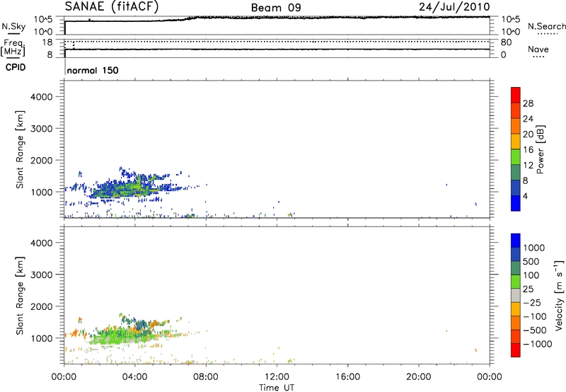This screenshot has width=566, height=392.
Task: Click the '04:00' time axis label
Action: (x=134, y=377)
